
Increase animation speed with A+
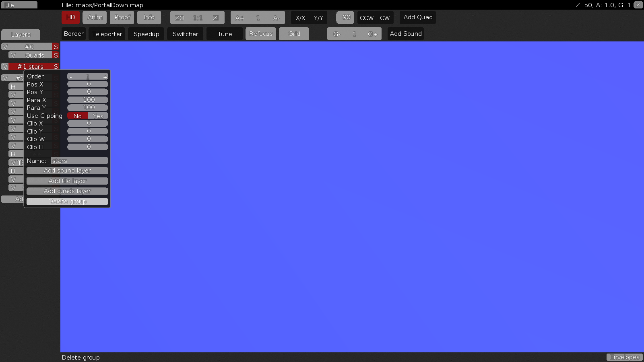pyautogui.click(x=240, y=17)
